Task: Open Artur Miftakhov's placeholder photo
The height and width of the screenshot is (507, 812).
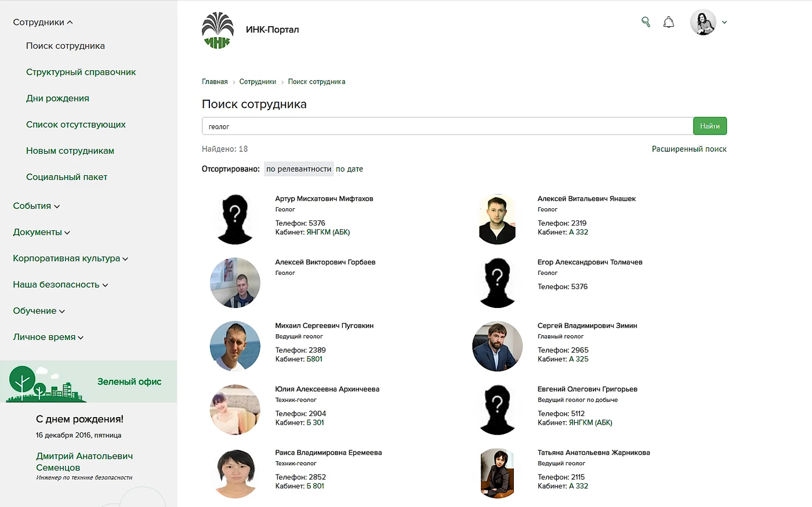Action: coord(235,219)
